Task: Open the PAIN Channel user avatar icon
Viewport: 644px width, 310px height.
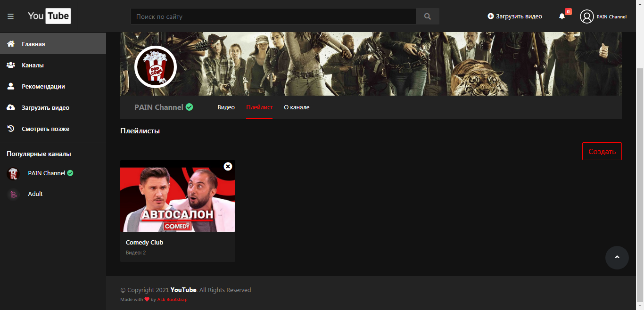Action: click(587, 16)
